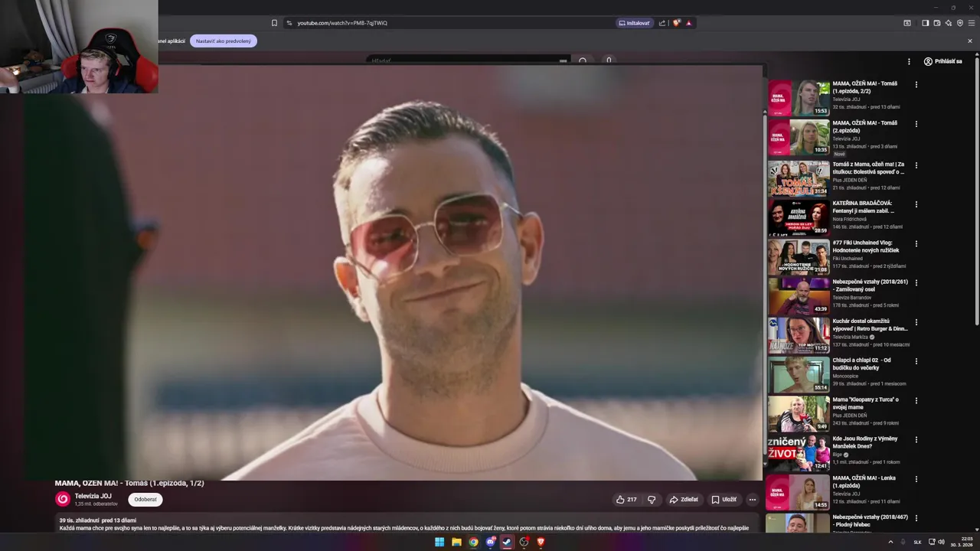Click the YouTube search magnifier button

tap(583, 60)
